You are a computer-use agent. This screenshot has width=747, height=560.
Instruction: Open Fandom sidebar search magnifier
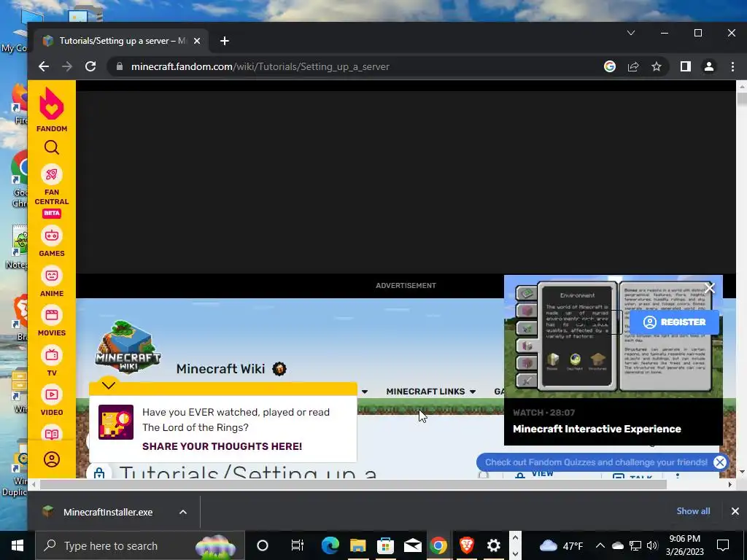(x=52, y=147)
